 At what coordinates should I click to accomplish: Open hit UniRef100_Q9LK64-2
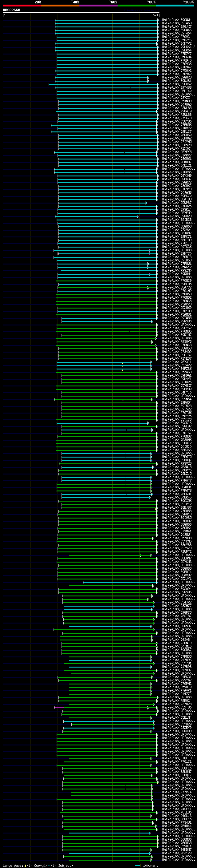[x=179, y=47]
